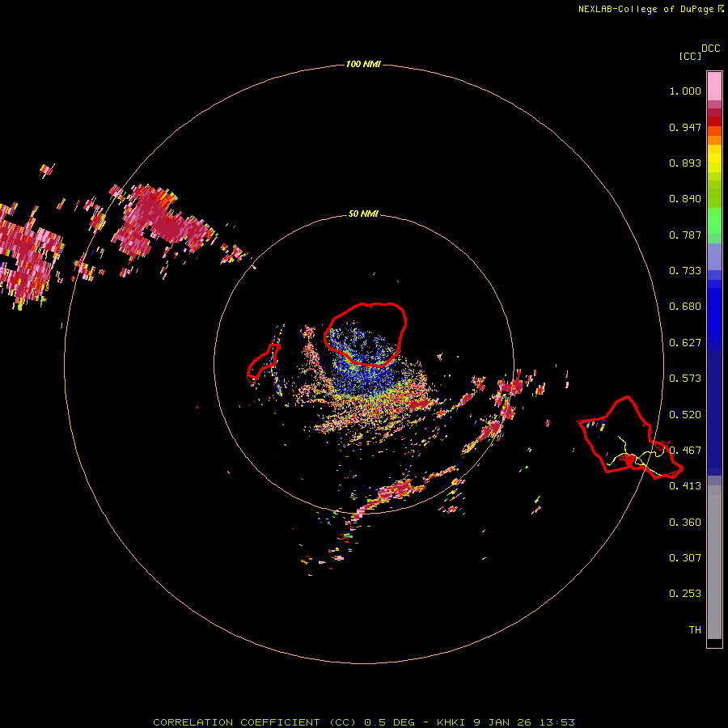The image size is (728, 728).
Task: Click the 50 NMI range ring label
Action: coord(363,214)
